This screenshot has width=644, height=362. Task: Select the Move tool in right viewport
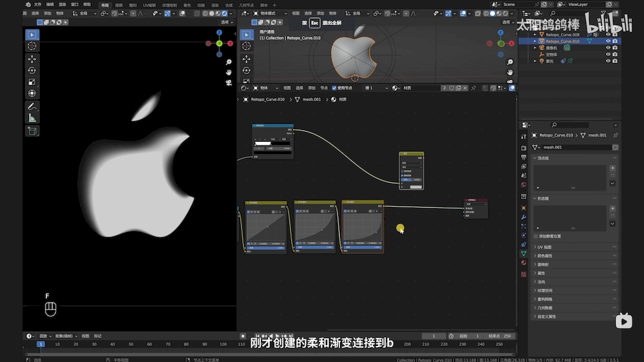pyautogui.click(x=247, y=59)
